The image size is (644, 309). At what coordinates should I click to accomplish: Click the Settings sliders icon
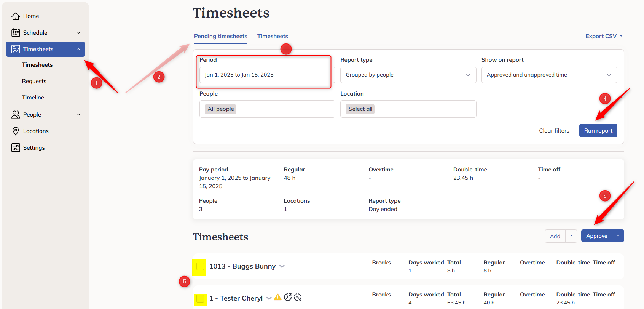16,148
